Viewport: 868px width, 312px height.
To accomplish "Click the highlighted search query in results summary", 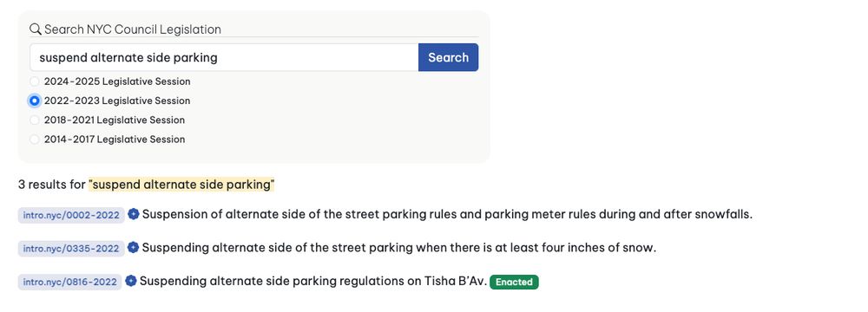I will (181, 185).
